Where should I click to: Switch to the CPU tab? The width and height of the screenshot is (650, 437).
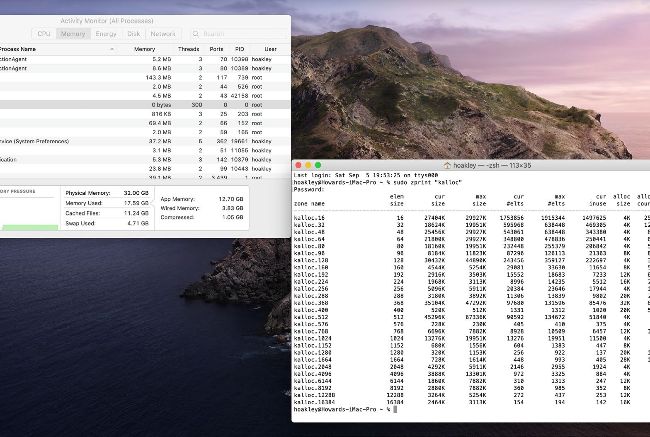[x=44, y=33]
